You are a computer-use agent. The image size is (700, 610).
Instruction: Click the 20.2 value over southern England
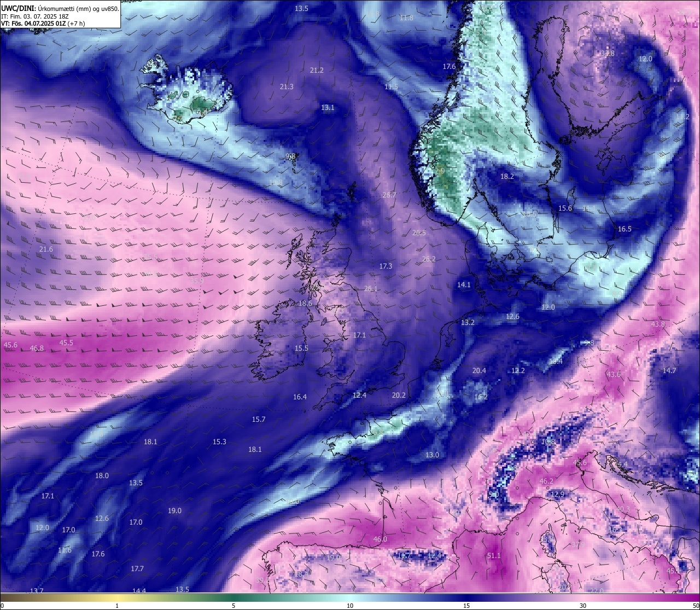click(399, 395)
